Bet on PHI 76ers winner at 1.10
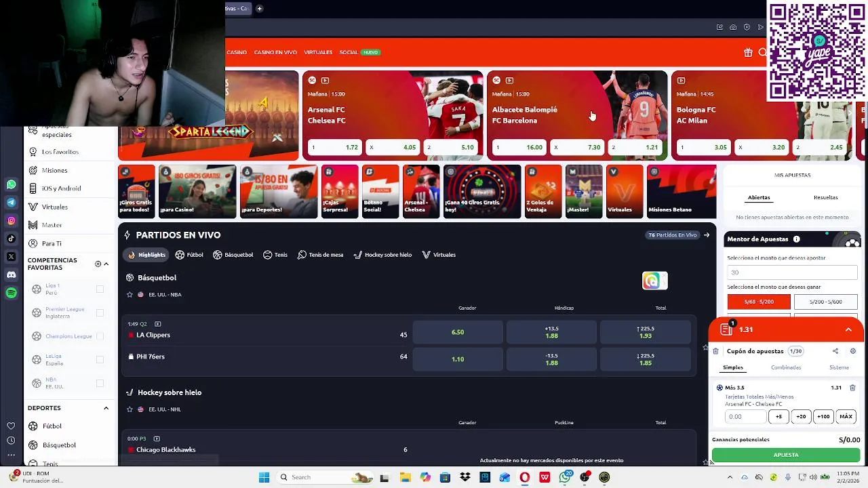 click(458, 359)
